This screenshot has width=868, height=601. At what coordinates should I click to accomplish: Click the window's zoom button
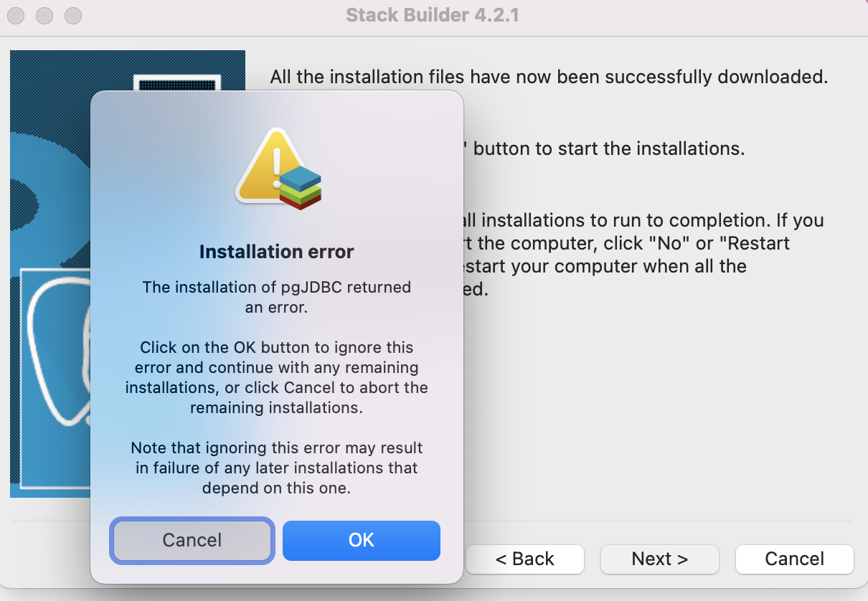pos(73,15)
